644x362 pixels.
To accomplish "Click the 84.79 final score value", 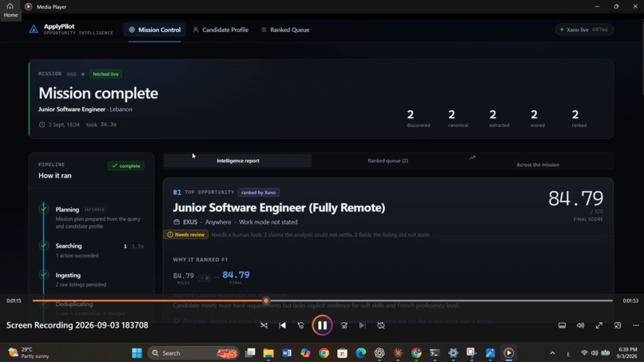I will click(575, 198).
